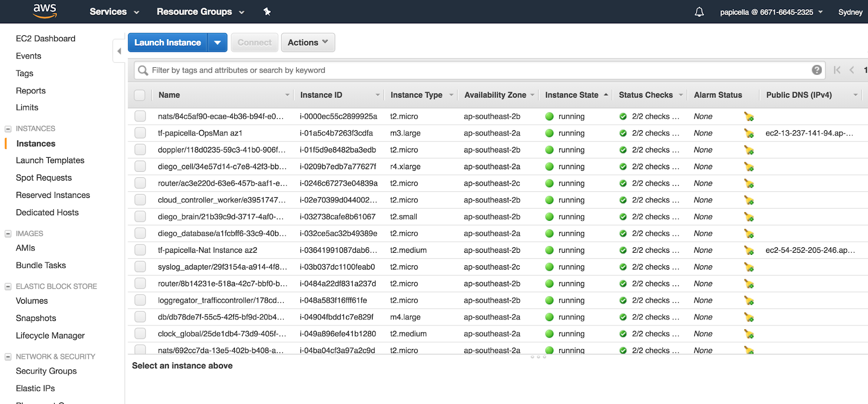The height and width of the screenshot is (404, 868).
Task: Click alarm icon for router/ac3e220d row
Action: [x=749, y=184]
